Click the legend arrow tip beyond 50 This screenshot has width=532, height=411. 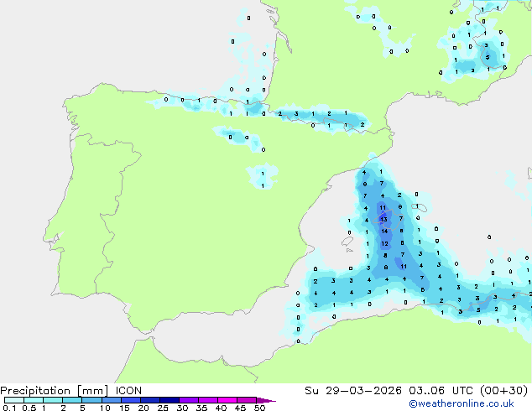[x=266, y=401]
